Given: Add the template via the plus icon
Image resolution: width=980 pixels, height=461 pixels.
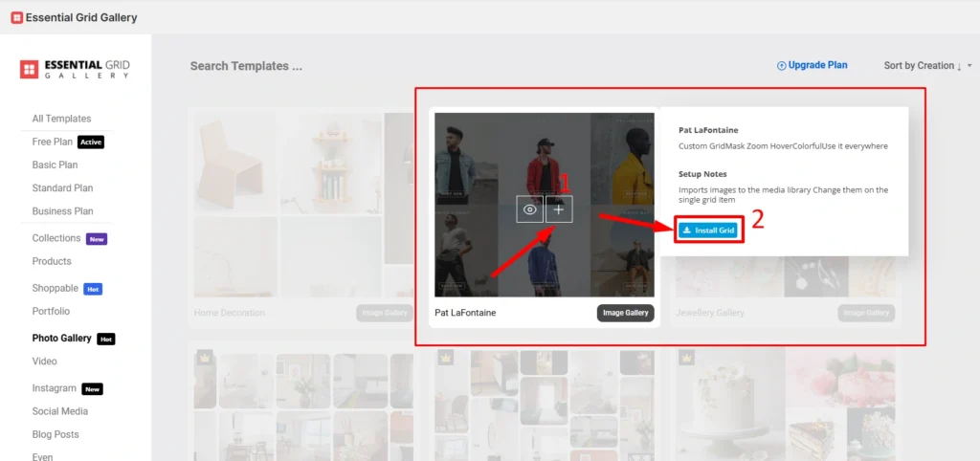Looking at the screenshot, I should click(x=559, y=209).
